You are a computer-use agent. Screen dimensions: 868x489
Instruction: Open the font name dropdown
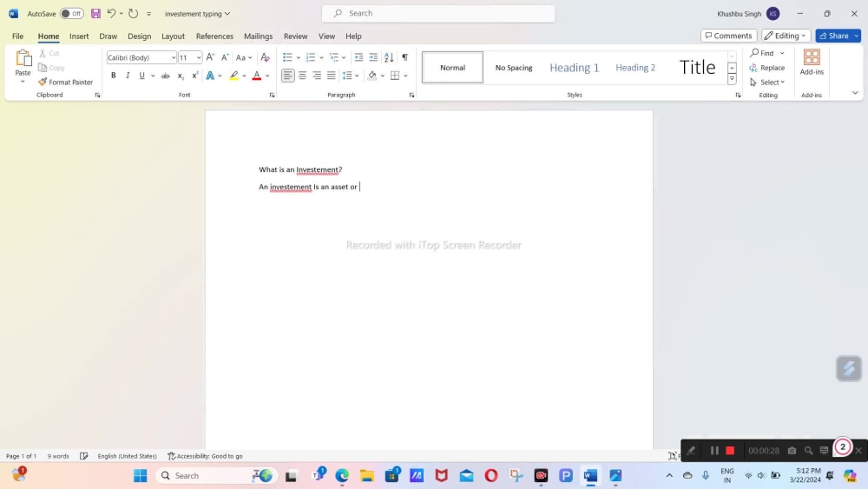point(173,57)
